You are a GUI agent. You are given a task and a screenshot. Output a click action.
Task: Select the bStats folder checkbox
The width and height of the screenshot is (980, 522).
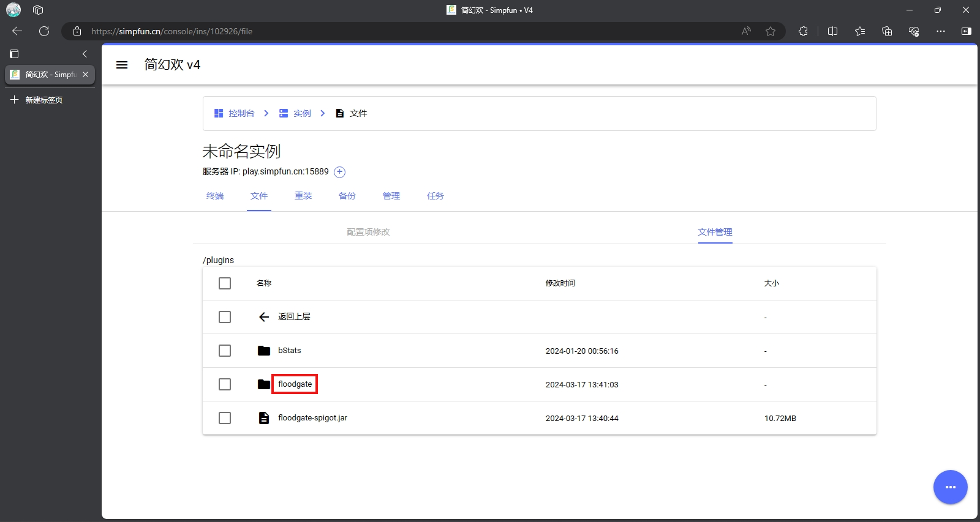click(225, 351)
